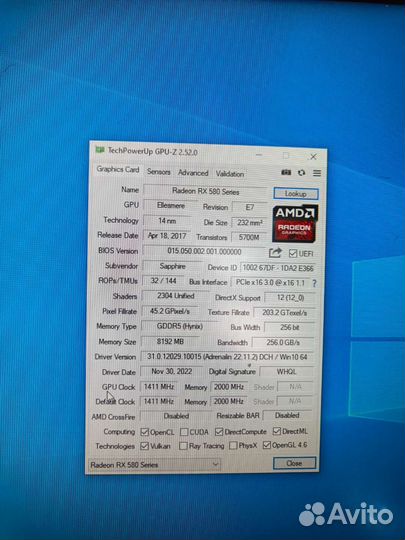Minimize the GPU-Z window
Image resolution: width=405 pixels, height=540 pixels.
(x=259, y=155)
